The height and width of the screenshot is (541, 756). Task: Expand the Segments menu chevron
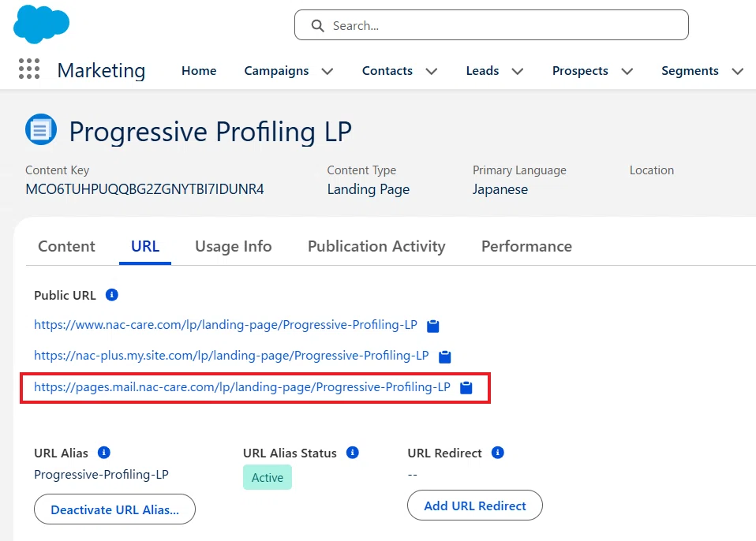tap(737, 71)
